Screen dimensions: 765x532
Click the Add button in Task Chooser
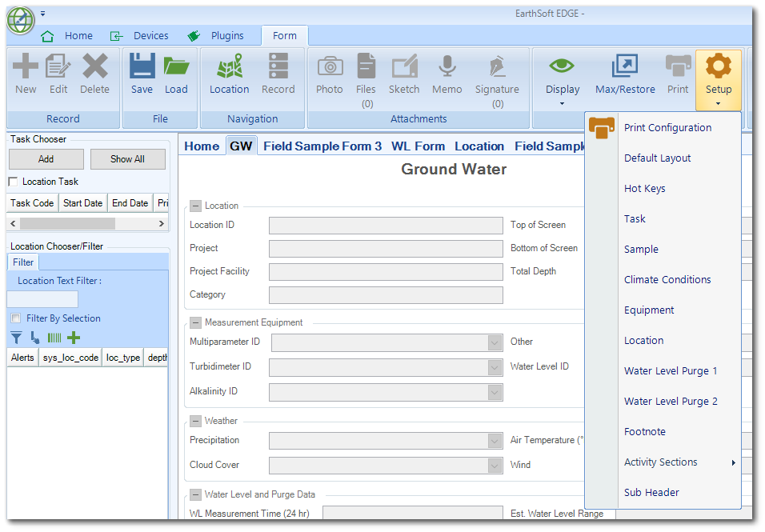point(46,159)
